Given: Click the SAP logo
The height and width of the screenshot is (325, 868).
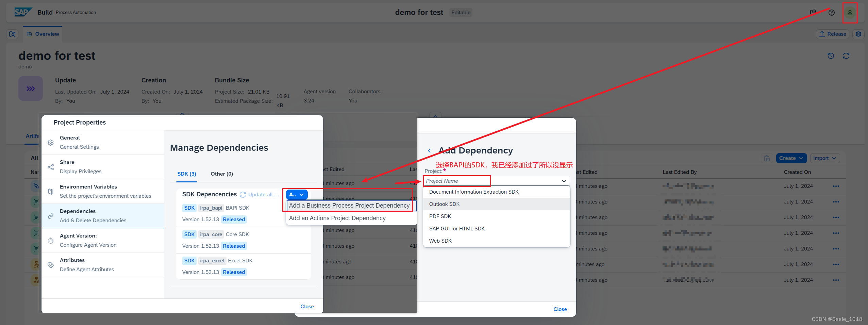Looking at the screenshot, I should click(x=23, y=12).
